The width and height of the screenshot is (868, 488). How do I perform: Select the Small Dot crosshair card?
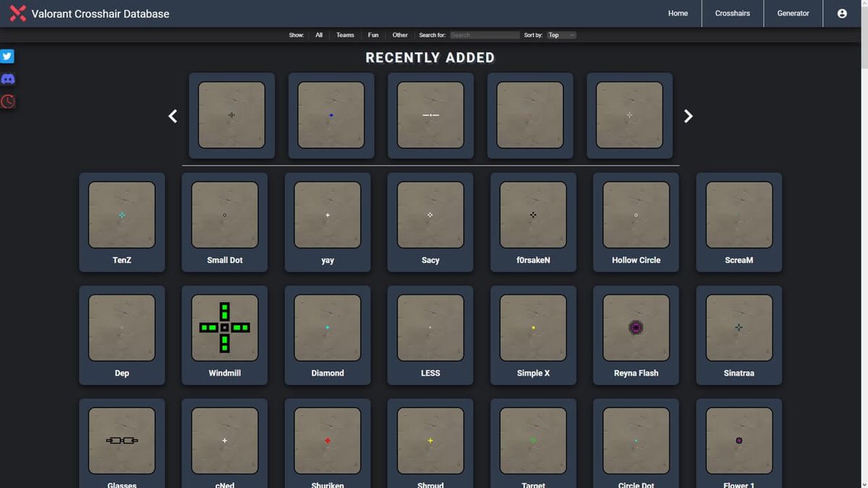(225, 223)
